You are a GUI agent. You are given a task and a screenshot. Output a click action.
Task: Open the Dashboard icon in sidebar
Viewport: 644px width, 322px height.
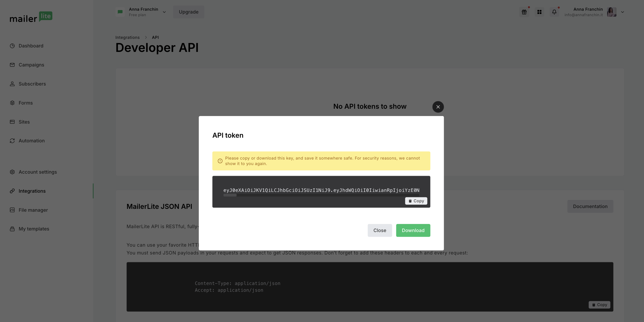[12, 46]
